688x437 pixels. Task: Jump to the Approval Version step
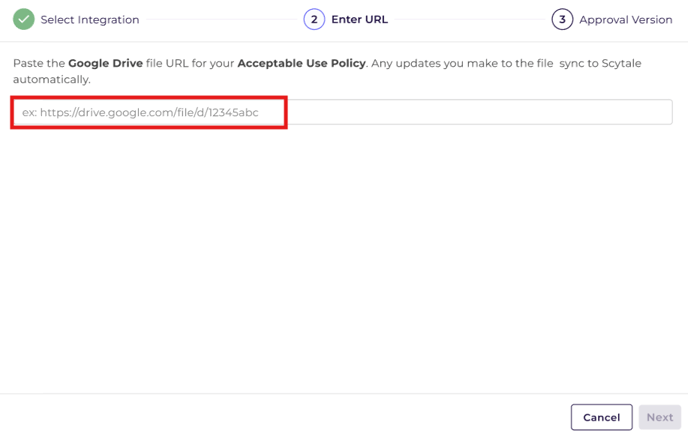[x=626, y=20]
